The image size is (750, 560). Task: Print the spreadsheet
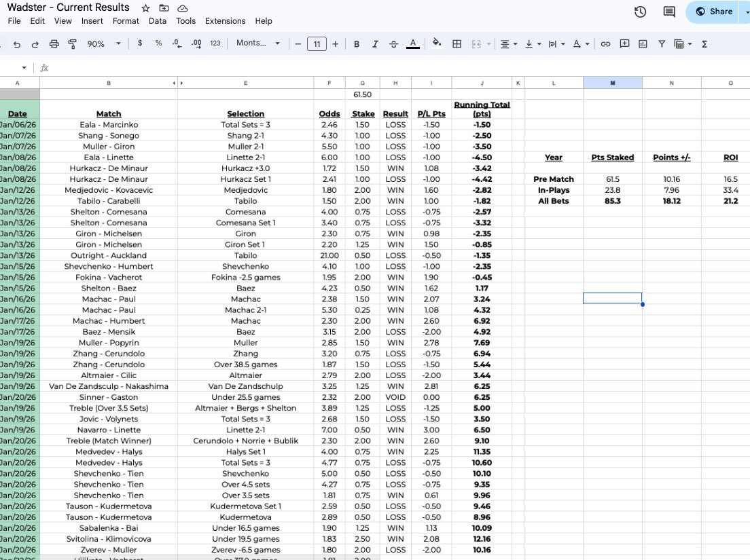[54, 44]
